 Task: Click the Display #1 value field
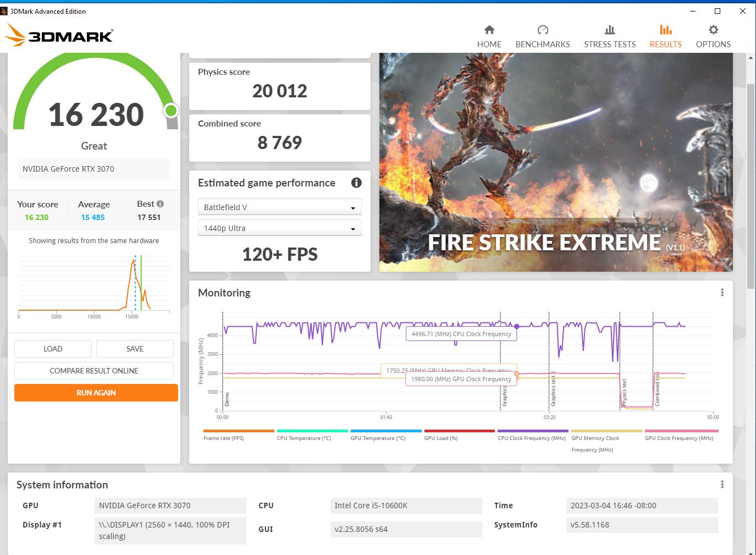coord(170,530)
